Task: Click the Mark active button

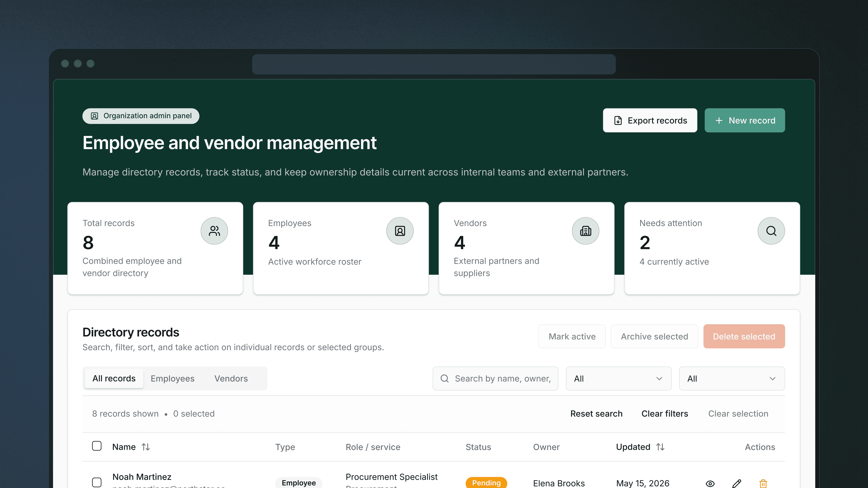Action: (x=572, y=336)
